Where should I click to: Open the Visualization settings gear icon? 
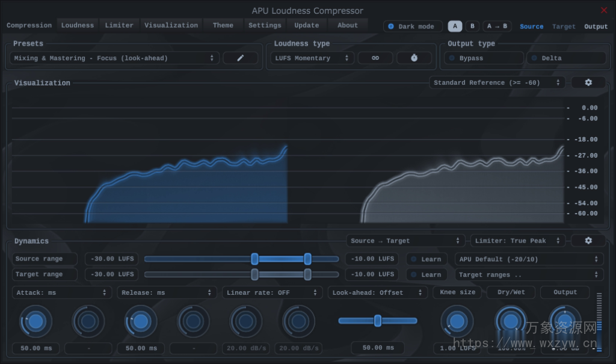point(588,82)
